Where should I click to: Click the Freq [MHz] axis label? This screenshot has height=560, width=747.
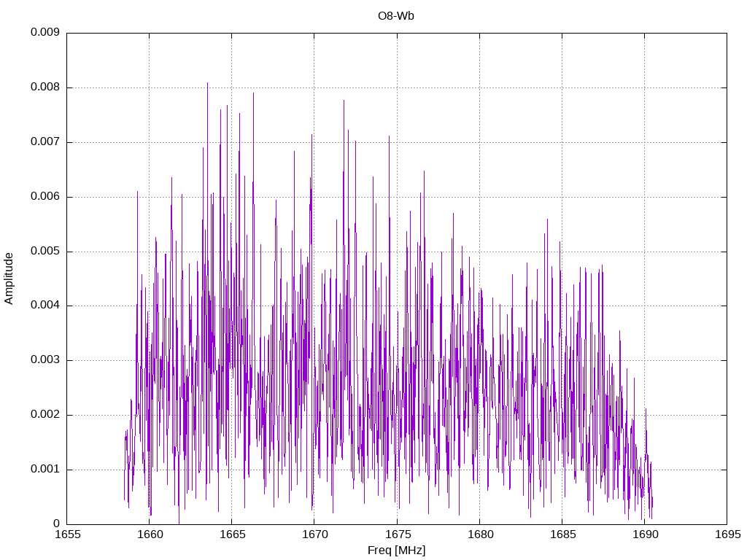(396, 551)
